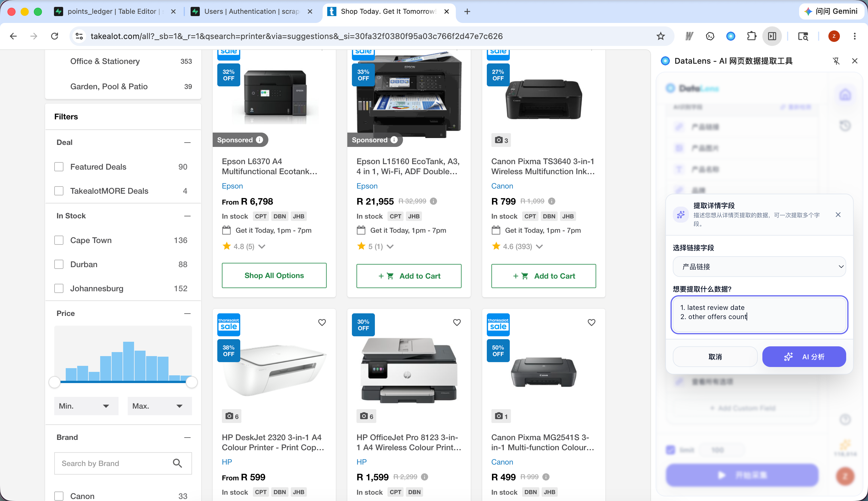
Task: Collapse the Brand filter section
Action: tap(187, 437)
